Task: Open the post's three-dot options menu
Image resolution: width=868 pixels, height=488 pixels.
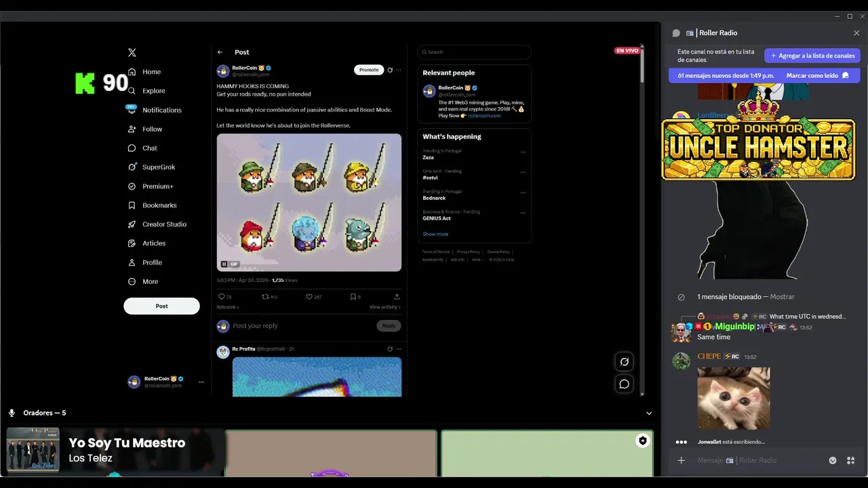Action: [x=399, y=70]
